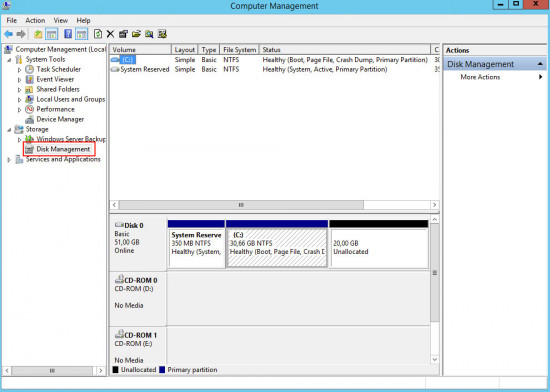Sort by the Layout column header
Image resolution: width=550 pixels, height=392 pixels.
point(185,50)
